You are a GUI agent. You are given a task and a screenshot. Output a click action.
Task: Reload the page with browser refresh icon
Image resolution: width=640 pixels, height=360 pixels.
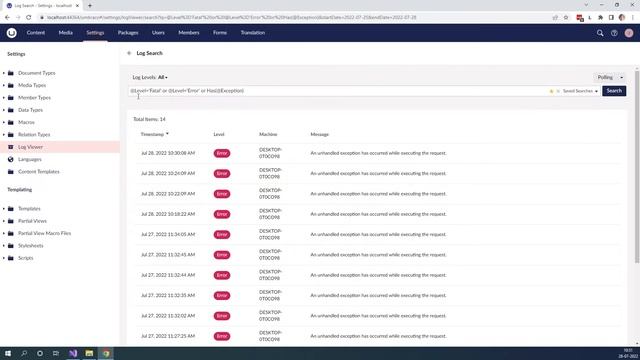pyautogui.click(x=29, y=18)
